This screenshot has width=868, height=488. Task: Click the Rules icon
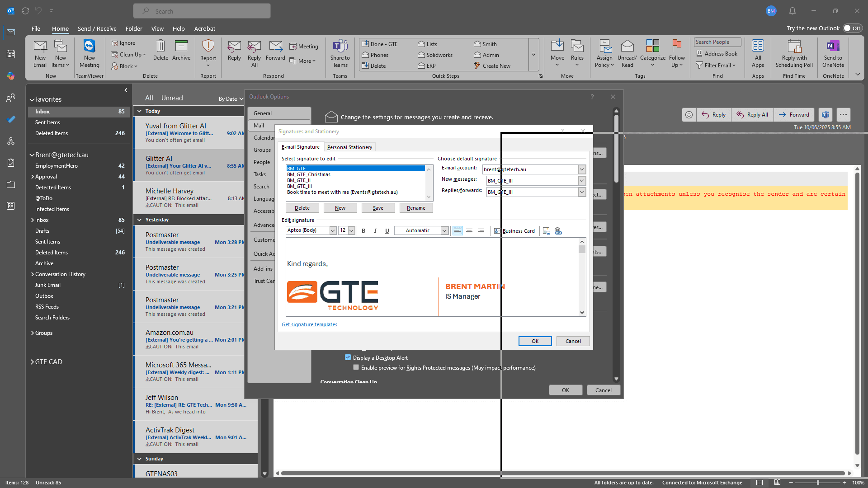577,53
